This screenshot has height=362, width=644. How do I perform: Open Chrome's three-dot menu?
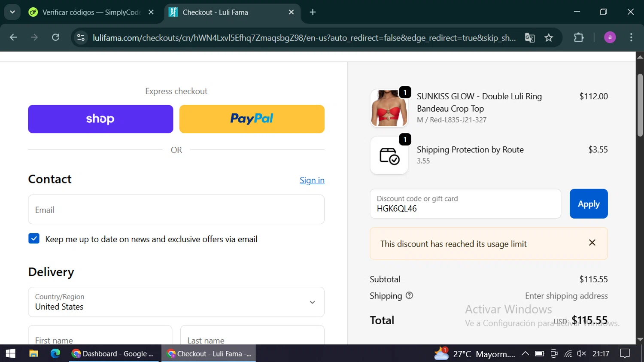pos(631,37)
